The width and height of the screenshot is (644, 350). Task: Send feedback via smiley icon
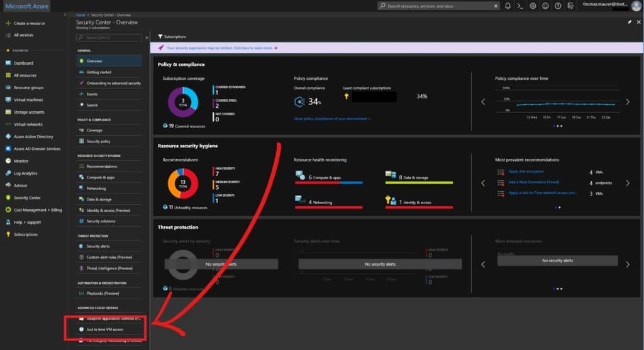coord(545,6)
